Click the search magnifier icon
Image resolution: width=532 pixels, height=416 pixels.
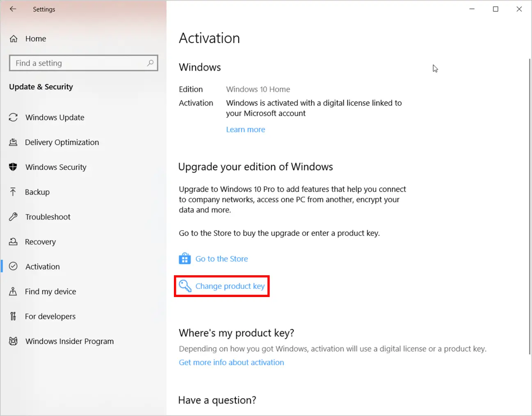click(150, 63)
